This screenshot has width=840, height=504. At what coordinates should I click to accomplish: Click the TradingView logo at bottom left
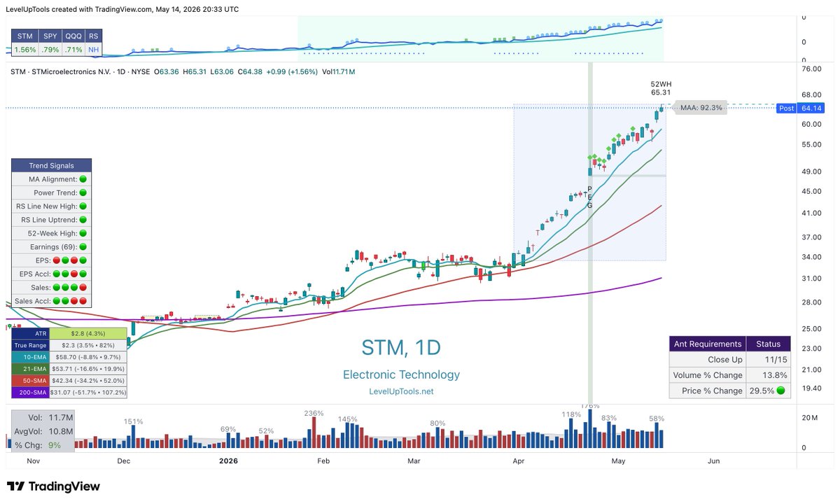[53, 486]
